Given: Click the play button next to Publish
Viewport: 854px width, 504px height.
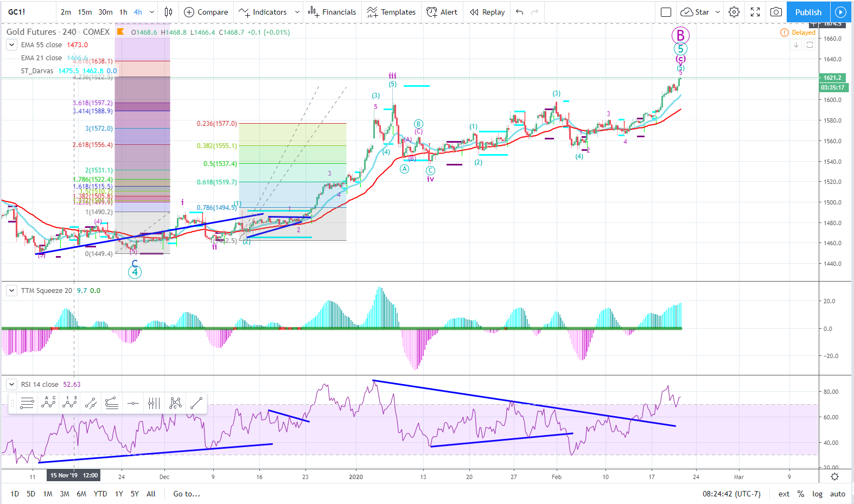Looking at the screenshot, I should pos(840,12).
